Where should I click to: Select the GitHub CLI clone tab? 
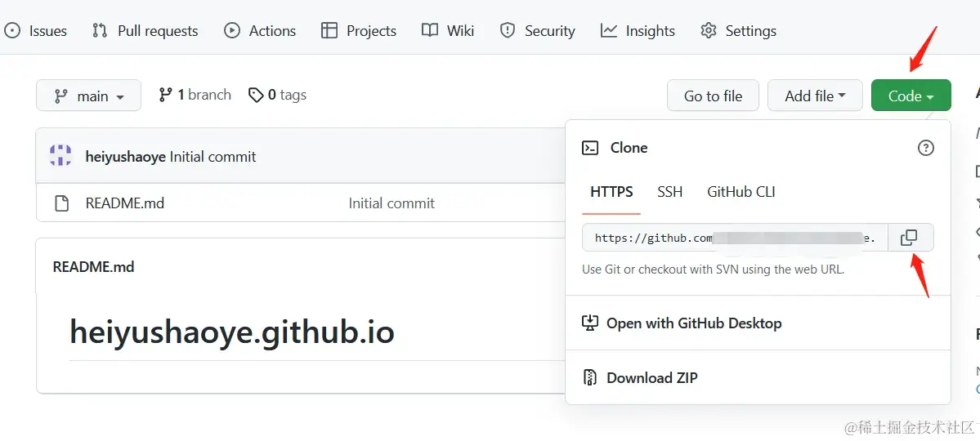click(741, 192)
